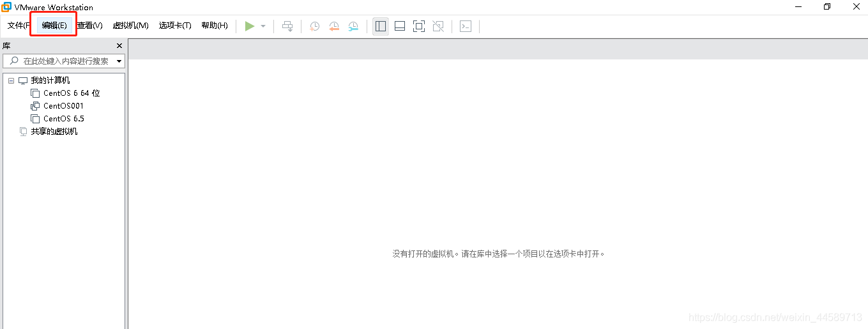Click the CentOS 6 64 位 VM icon
Image resolution: width=868 pixels, height=329 pixels.
coord(35,93)
